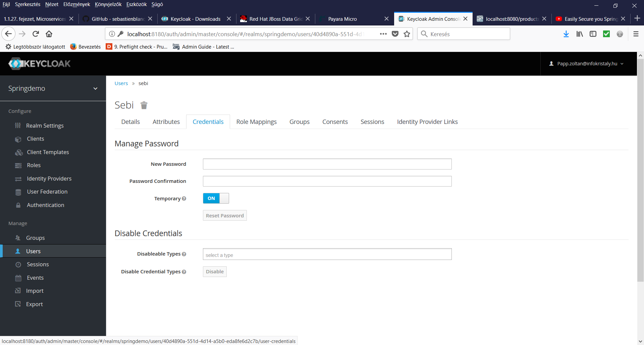644x345 pixels.
Task: Click the Clients cube icon
Action: (18, 139)
